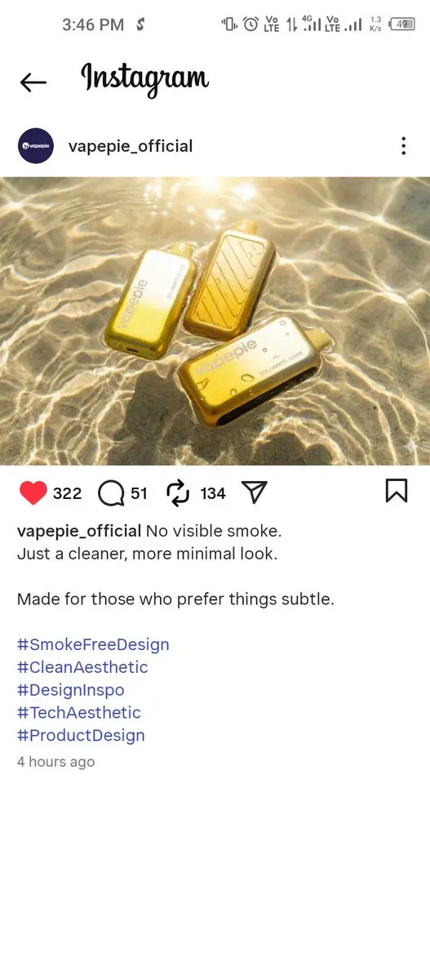The width and height of the screenshot is (430, 980).
Task: Tap the back arrow icon
Action: click(33, 82)
